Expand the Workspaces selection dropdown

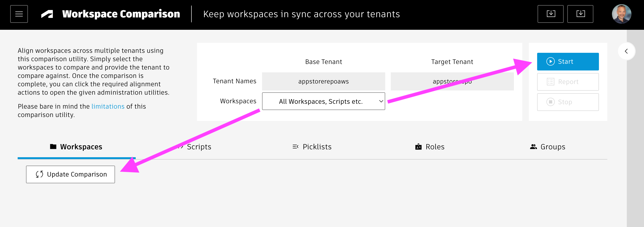click(x=323, y=101)
